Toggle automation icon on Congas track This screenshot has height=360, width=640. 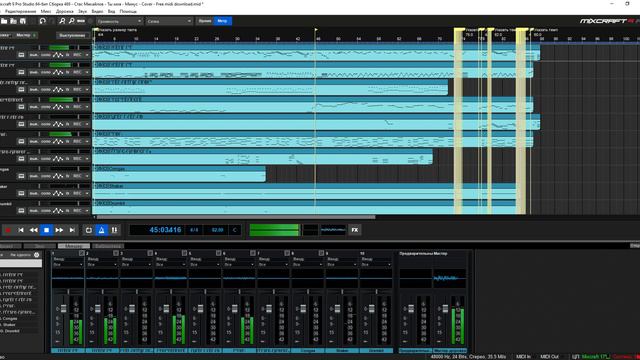click(58, 176)
